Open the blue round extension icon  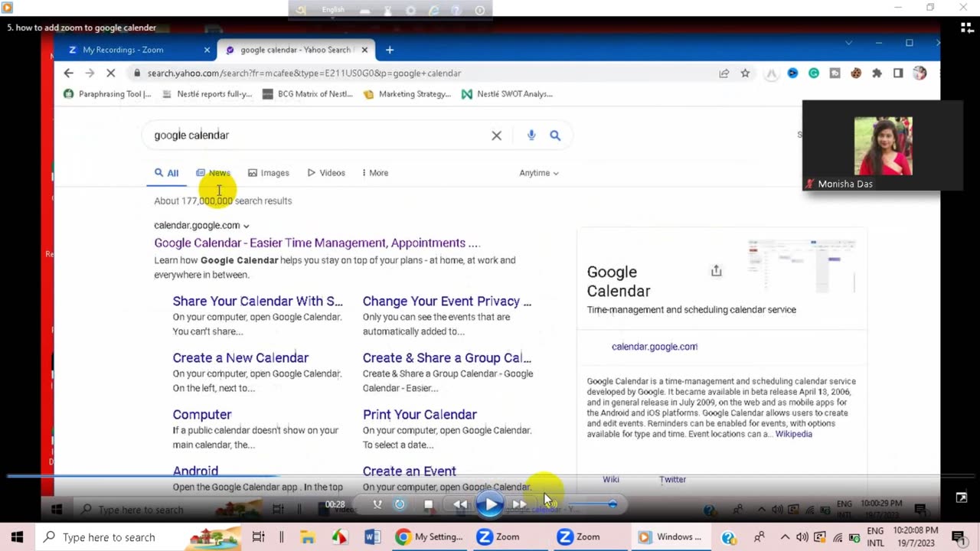792,73
